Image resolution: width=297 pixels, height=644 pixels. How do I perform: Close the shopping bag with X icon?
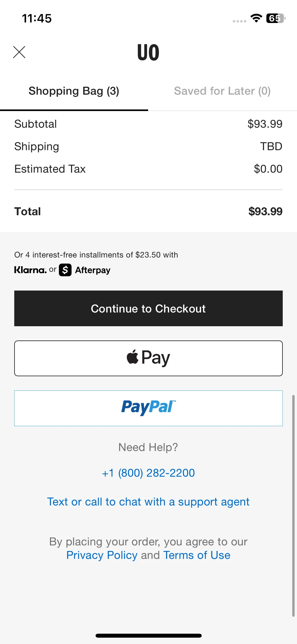(19, 52)
